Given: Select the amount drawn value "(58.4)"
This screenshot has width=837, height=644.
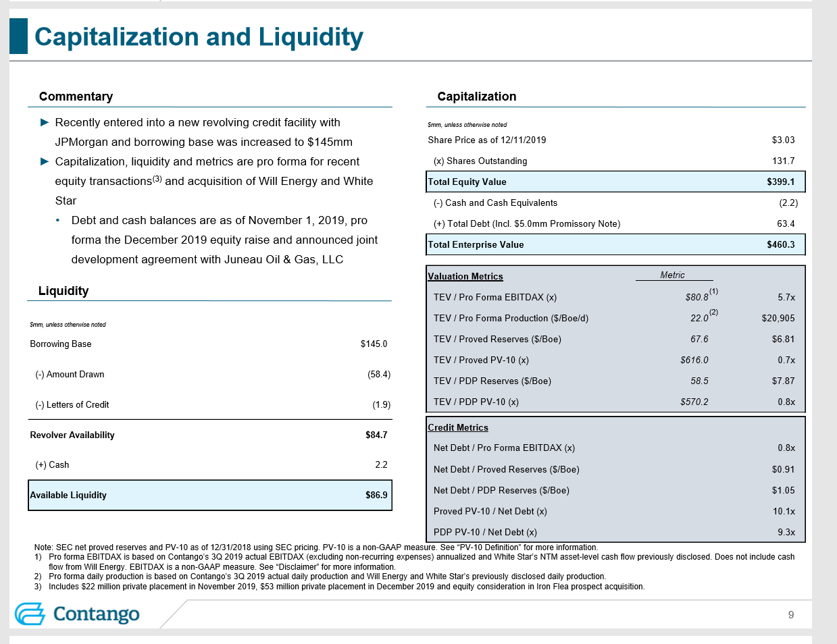Looking at the screenshot, I should coord(379,374).
